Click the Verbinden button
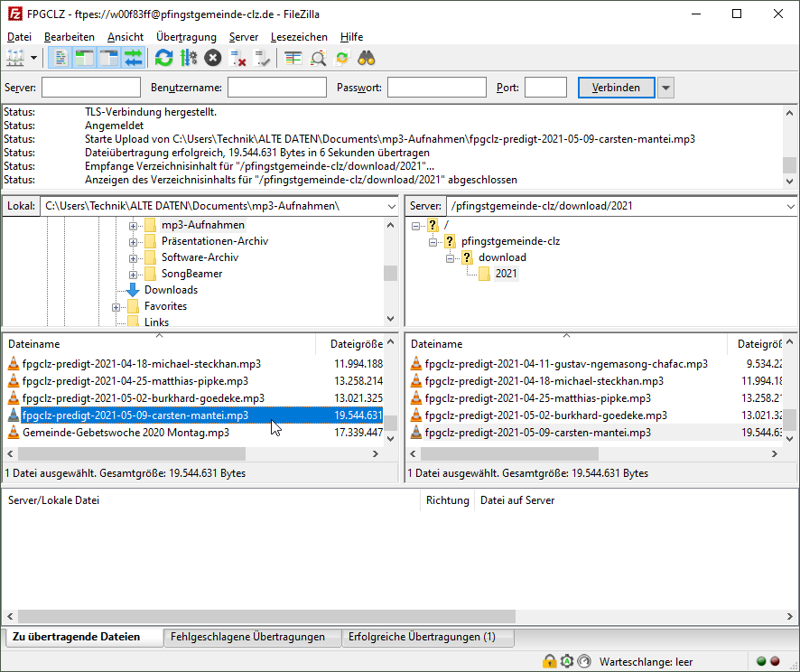This screenshot has width=800, height=672. pyautogui.click(x=616, y=88)
